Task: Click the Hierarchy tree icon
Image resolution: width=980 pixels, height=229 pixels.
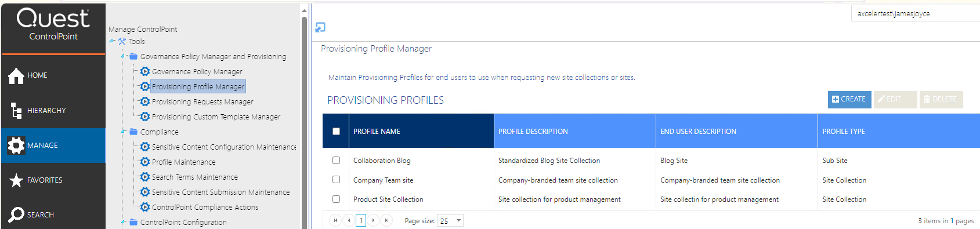Action: click(16, 110)
